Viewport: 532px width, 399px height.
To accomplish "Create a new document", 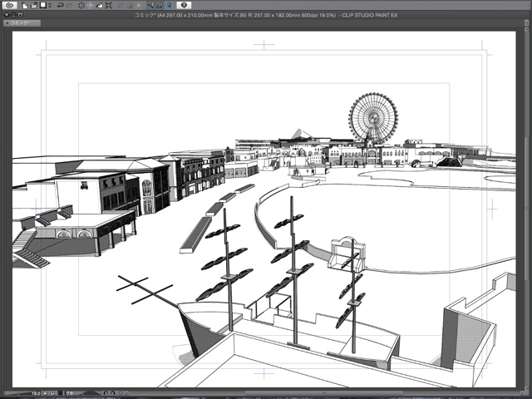I will click(x=24, y=5).
